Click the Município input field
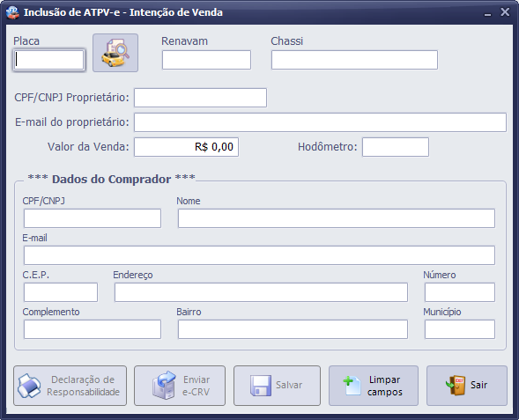The width and height of the screenshot is (519, 420). [x=460, y=329]
